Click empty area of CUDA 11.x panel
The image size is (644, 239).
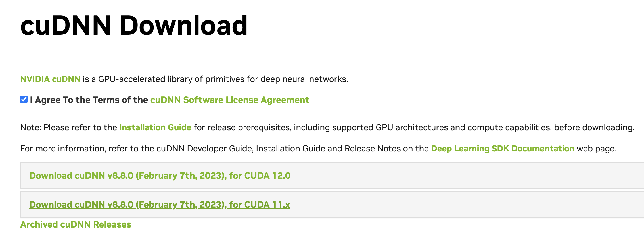click(454, 205)
